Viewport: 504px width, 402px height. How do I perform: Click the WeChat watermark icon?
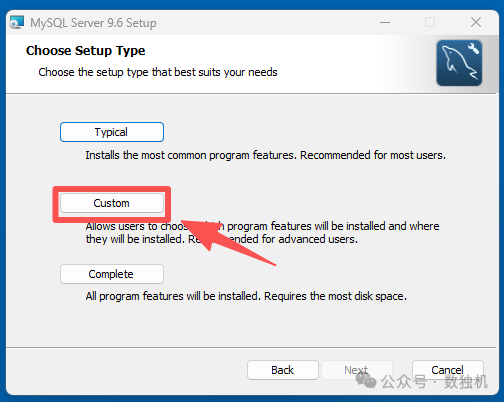pos(366,380)
